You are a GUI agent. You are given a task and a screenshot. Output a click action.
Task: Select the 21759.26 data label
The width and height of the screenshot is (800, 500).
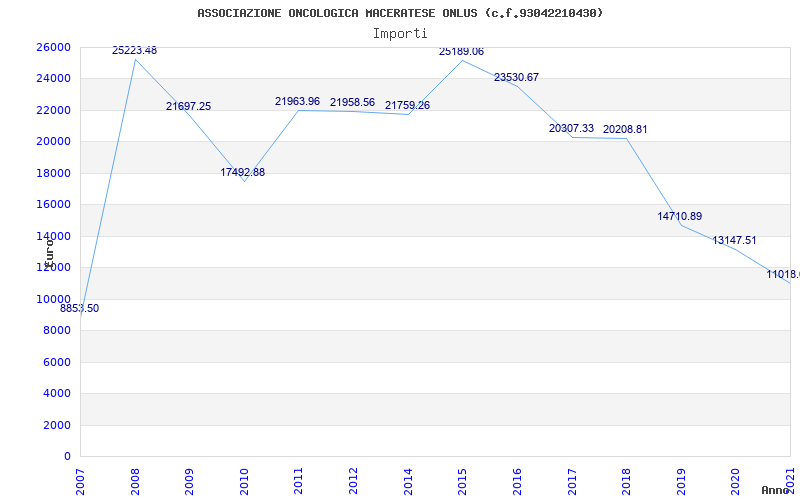pos(407,105)
